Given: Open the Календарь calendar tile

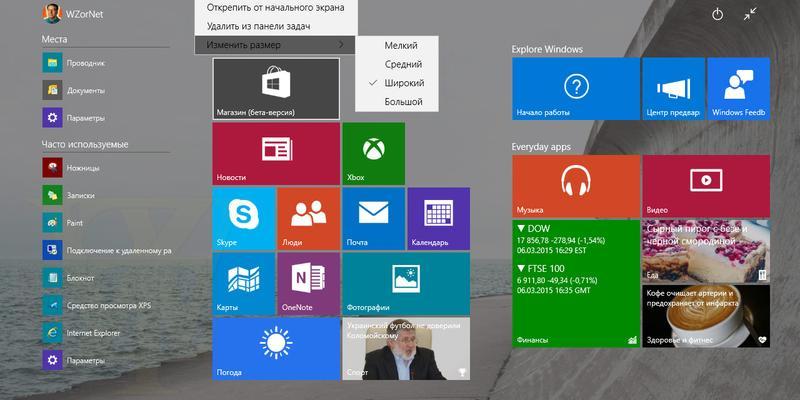Looking at the screenshot, I should pos(439,218).
